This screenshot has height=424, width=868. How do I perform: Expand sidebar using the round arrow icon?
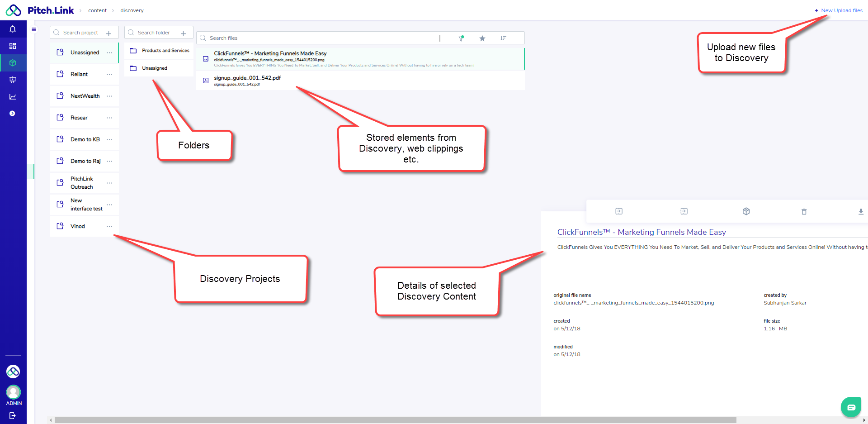(13, 114)
